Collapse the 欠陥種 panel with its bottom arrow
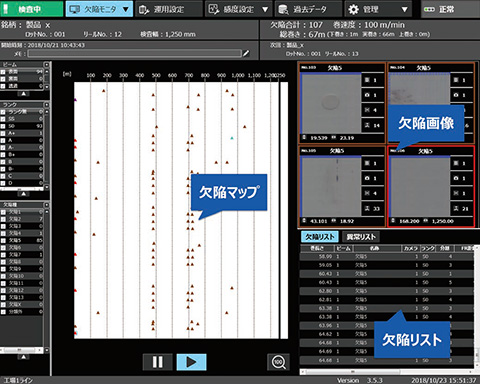The width and height of the screenshot is (480, 384). click(x=23, y=357)
